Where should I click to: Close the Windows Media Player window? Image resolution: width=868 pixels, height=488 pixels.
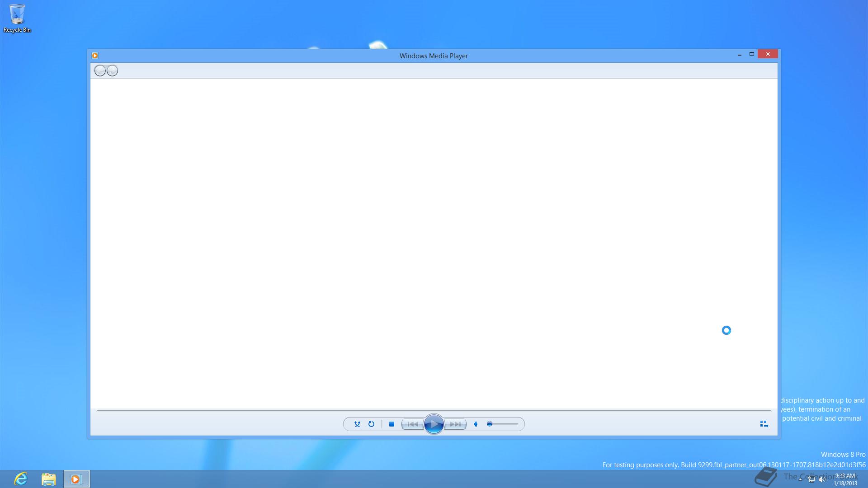[x=768, y=54]
